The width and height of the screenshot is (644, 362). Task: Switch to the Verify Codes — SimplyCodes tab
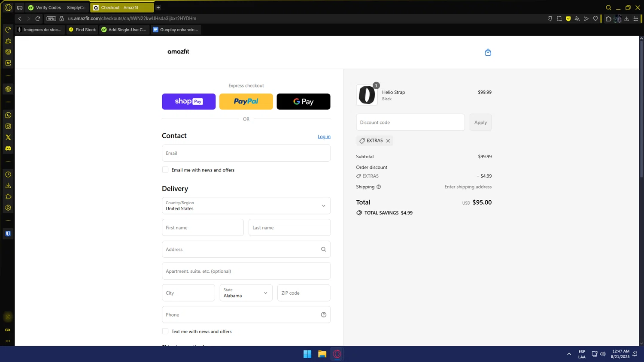(57, 7)
